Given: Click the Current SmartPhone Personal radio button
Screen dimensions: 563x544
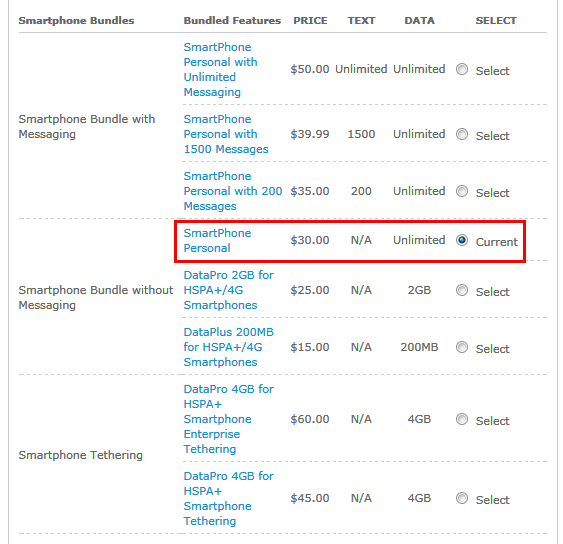Looking at the screenshot, I should (x=462, y=240).
